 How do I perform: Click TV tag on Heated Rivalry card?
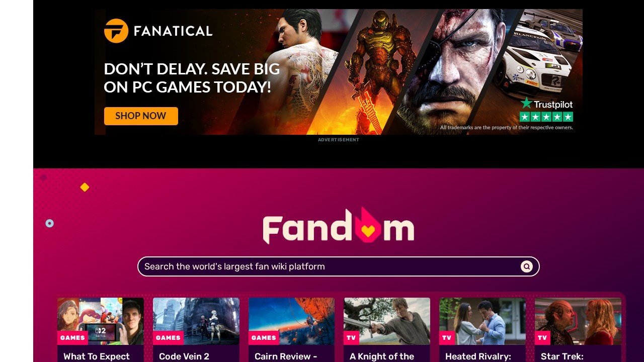(x=447, y=338)
